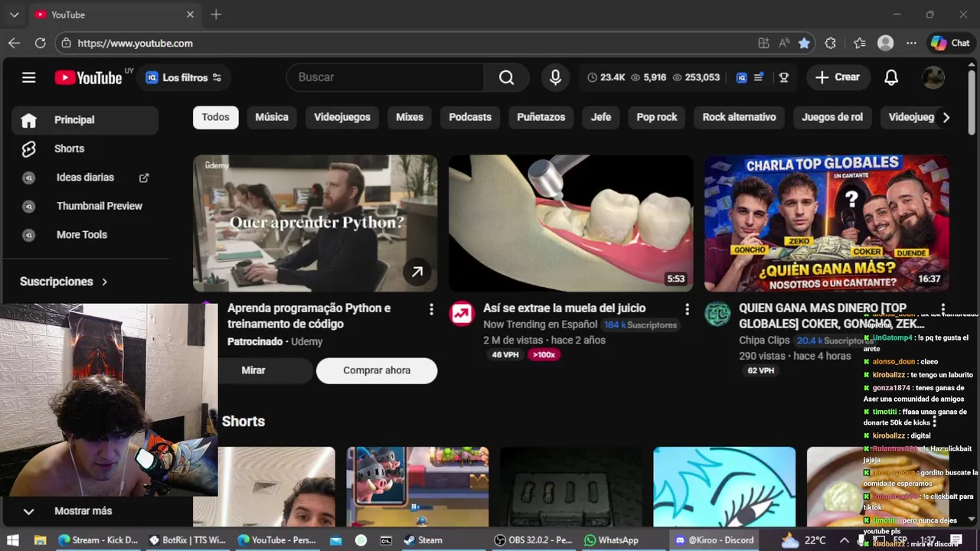Click the search magnifier button
This screenshot has height=551, width=980.
pyautogui.click(x=506, y=77)
